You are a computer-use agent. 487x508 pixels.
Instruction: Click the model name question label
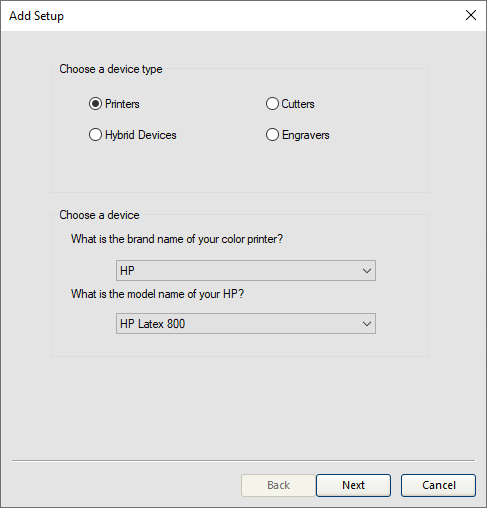tap(157, 294)
